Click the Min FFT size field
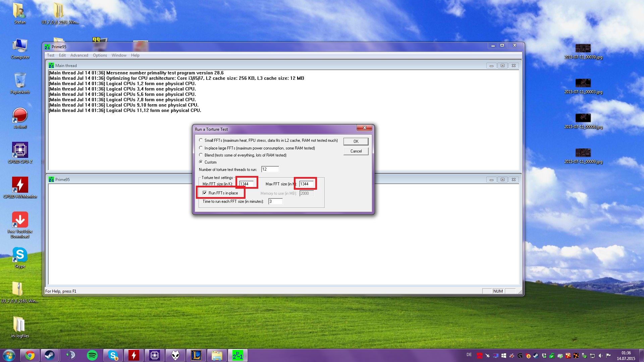 point(247,184)
